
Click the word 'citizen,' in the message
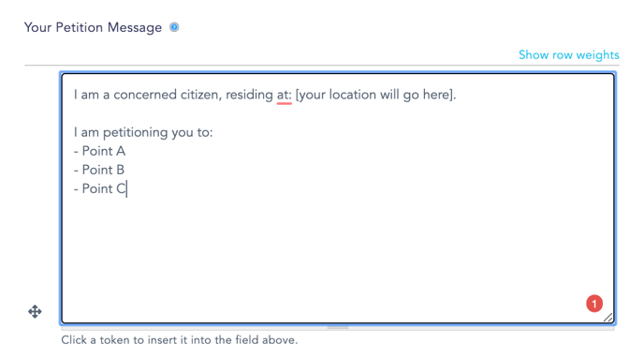pos(201,95)
